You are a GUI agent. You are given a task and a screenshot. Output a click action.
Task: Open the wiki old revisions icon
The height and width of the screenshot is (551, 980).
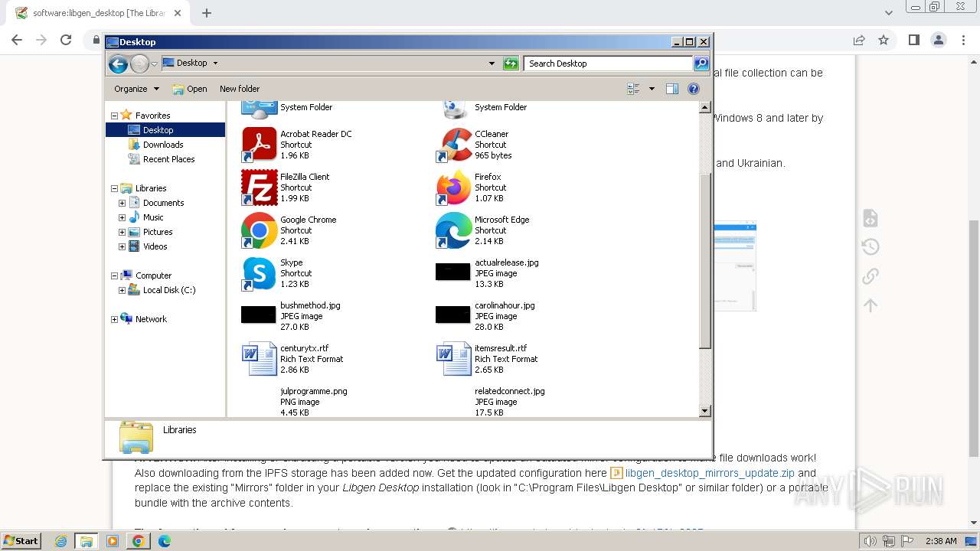click(871, 246)
